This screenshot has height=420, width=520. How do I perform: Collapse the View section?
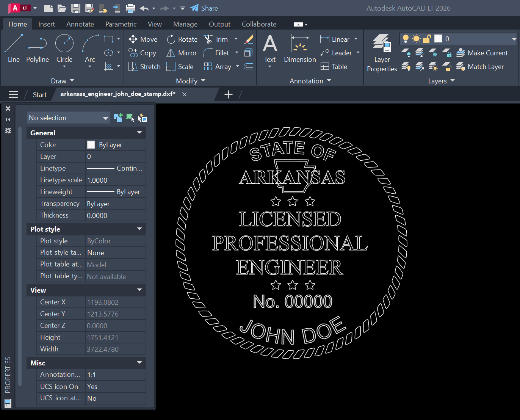(x=139, y=290)
